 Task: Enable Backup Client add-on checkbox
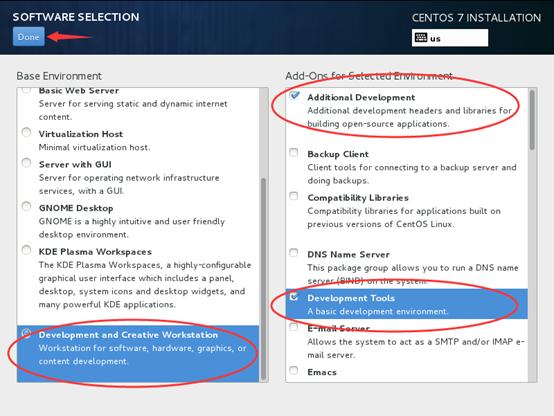294,152
